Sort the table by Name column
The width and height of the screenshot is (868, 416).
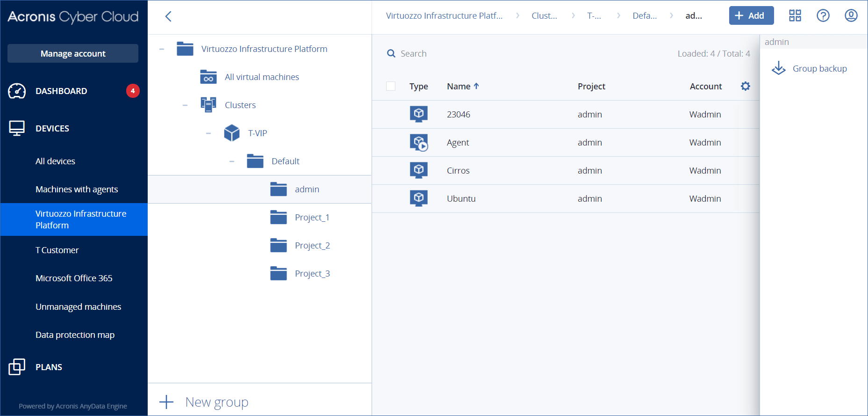pyautogui.click(x=459, y=86)
